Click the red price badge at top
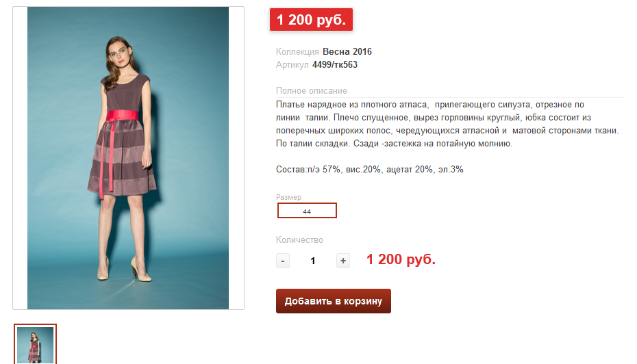 (x=311, y=19)
